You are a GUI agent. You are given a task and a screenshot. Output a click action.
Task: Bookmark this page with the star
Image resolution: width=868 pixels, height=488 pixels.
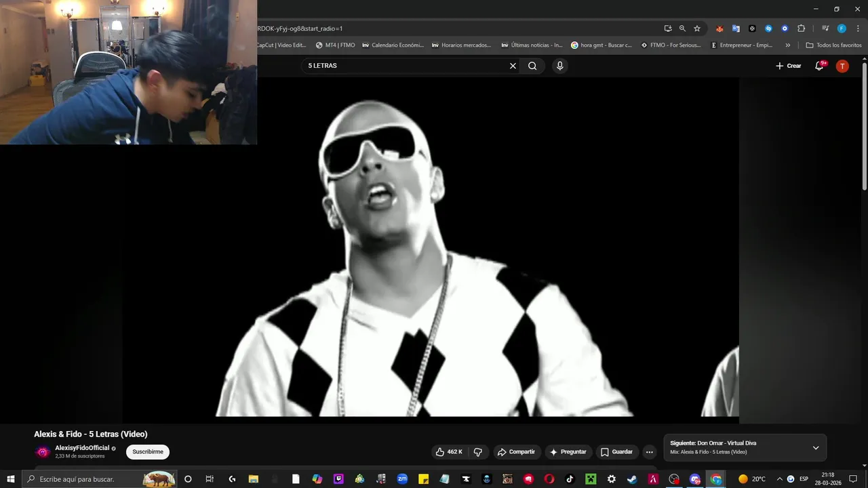[x=697, y=28]
